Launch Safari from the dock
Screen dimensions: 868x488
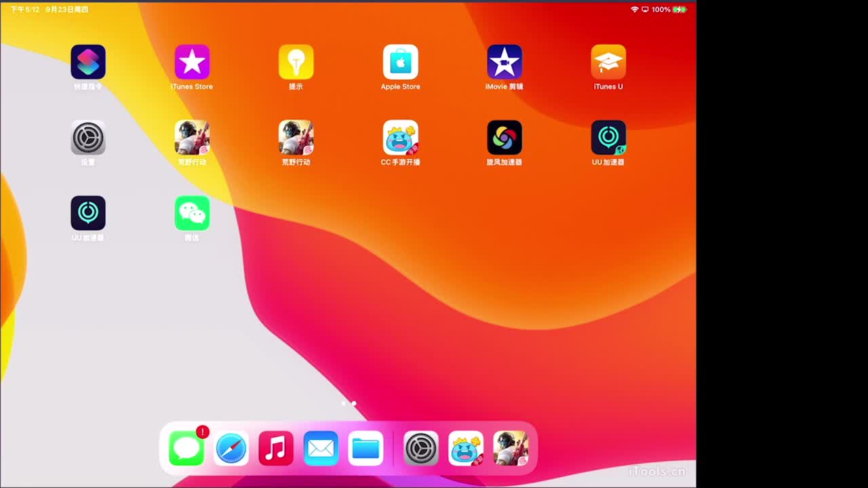click(231, 449)
